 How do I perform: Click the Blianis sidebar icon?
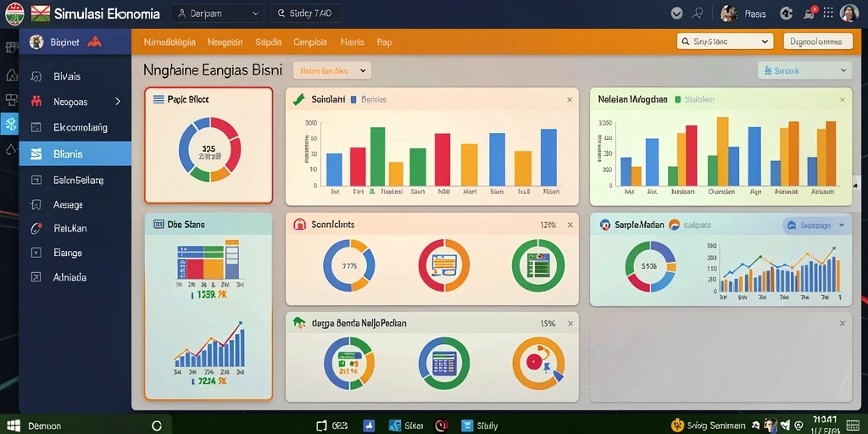36,154
